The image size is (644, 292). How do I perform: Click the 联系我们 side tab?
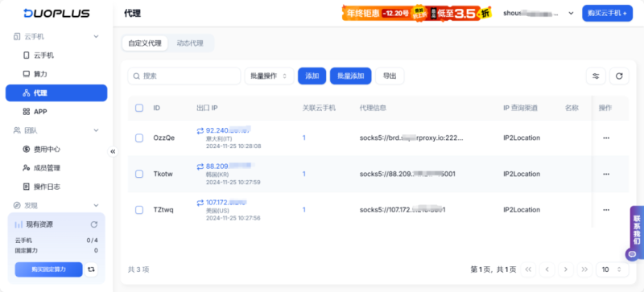click(637, 229)
